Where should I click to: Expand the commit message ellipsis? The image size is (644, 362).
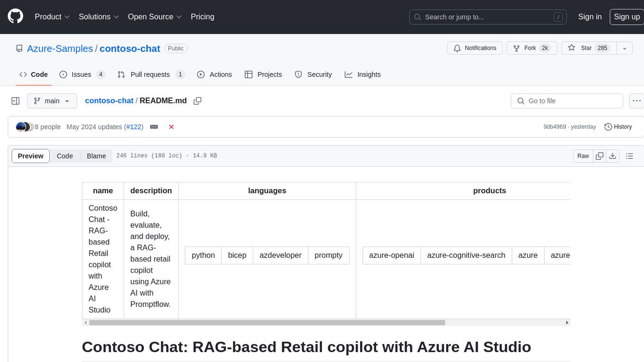click(x=154, y=127)
